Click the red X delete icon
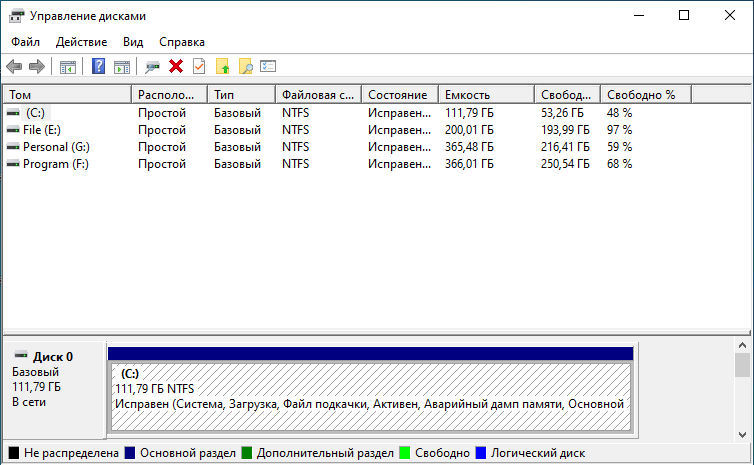This screenshot has width=754, height=465. (x=176, y=66)
